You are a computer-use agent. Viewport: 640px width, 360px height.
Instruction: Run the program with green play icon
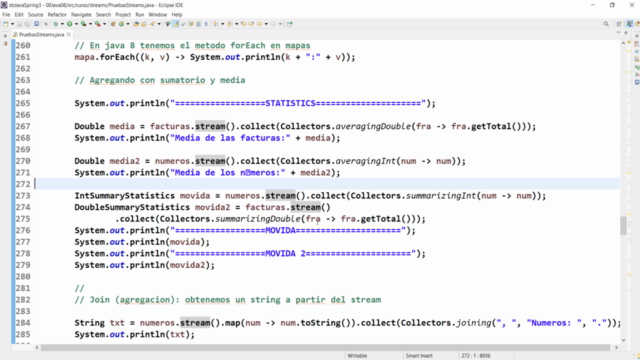(69, 24)
